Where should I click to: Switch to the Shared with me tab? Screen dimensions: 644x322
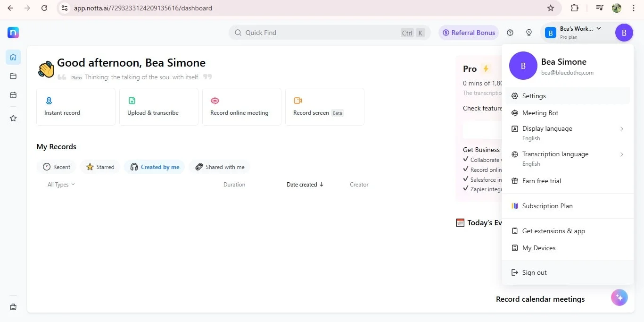tap(220, 167)
